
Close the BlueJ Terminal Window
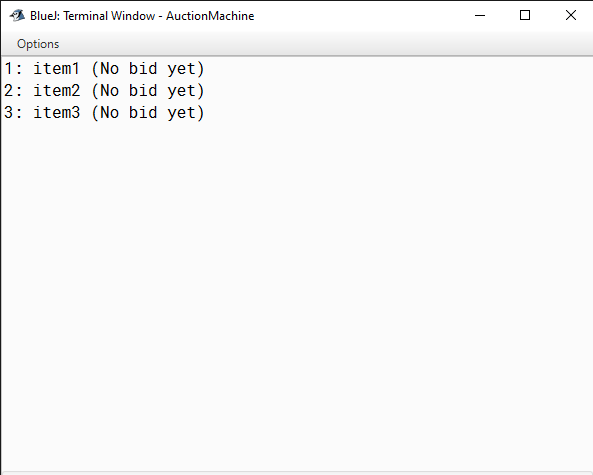[571, 15]
